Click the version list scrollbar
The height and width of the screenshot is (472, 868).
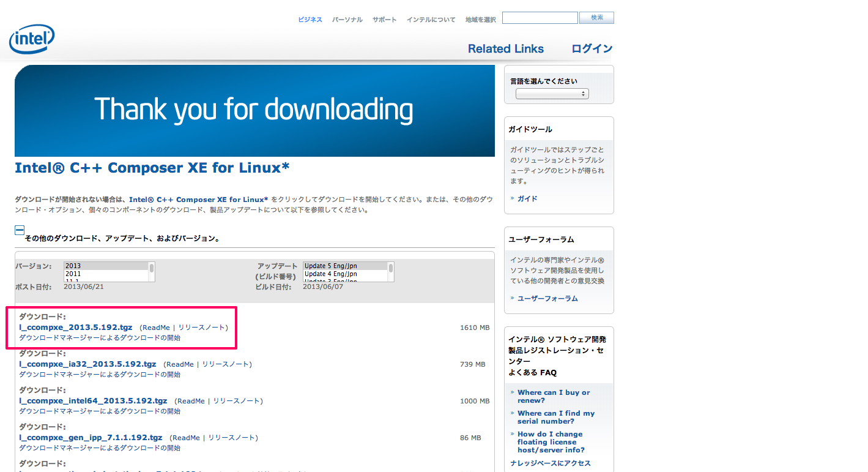pyautogui.click(x=152, y=272)
